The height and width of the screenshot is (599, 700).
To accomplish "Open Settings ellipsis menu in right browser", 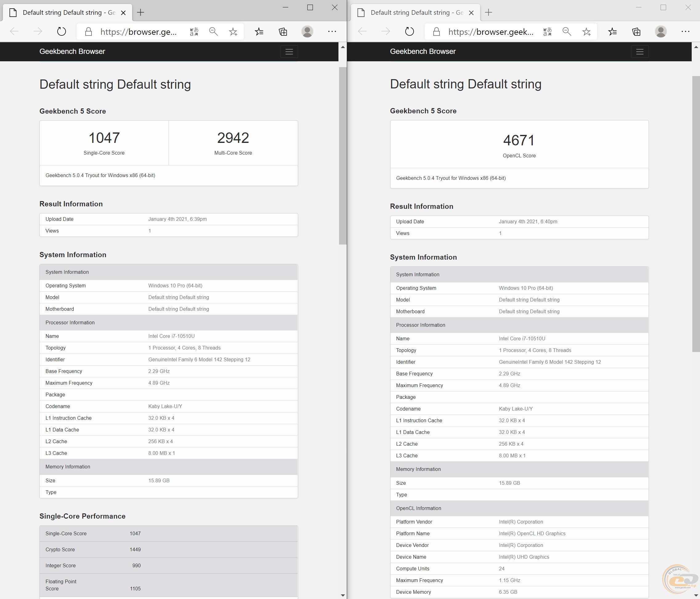I will pyautogui.click(x=685, y=32).
